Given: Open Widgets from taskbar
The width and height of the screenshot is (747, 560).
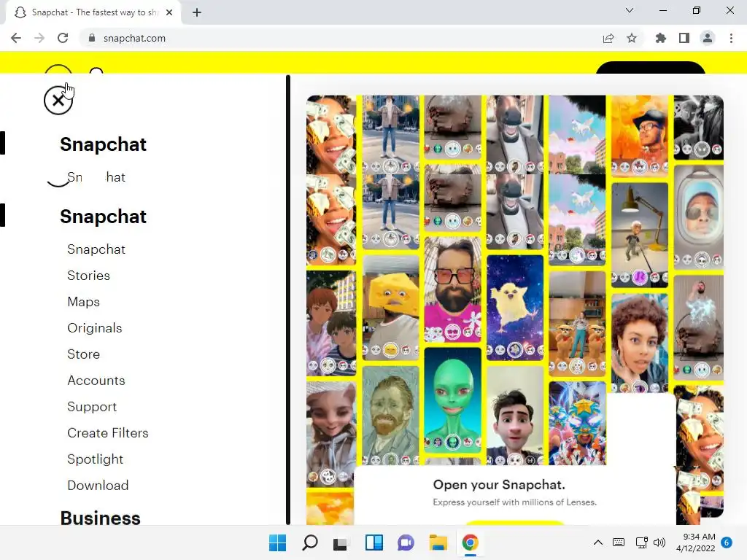Looking at the screenshot, I should click(x=374, y=542).
